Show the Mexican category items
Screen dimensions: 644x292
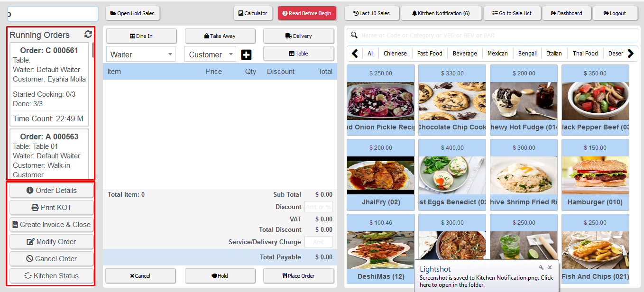coord(497,54)
